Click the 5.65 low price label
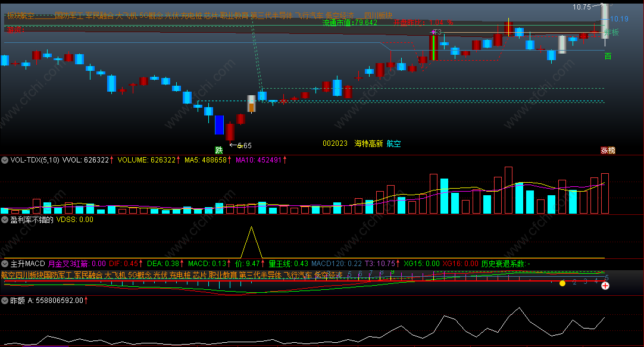Screen dimensions: 644x347 (245, 145)
